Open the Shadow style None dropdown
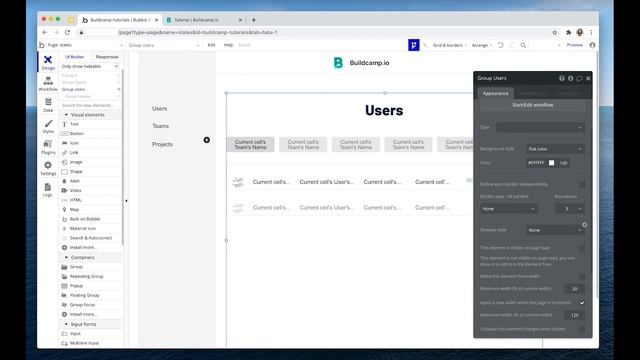The image size is (640, 360). 555,230
